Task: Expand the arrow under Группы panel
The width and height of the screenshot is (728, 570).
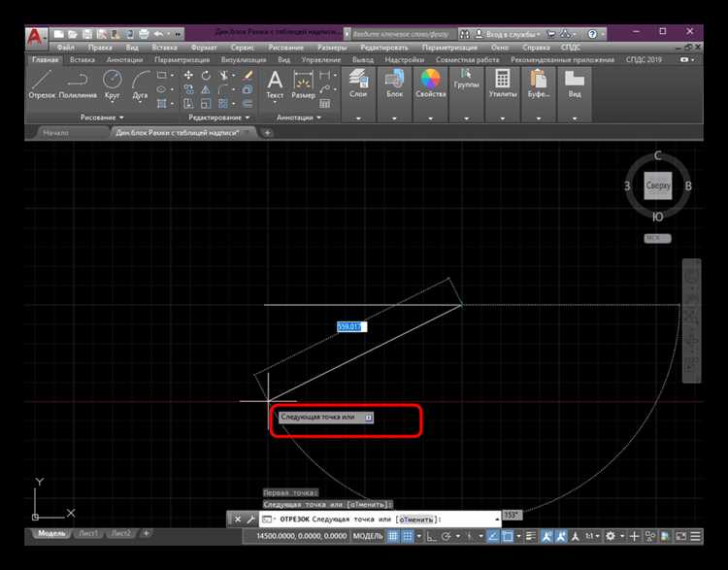Action: coord(466,118)
